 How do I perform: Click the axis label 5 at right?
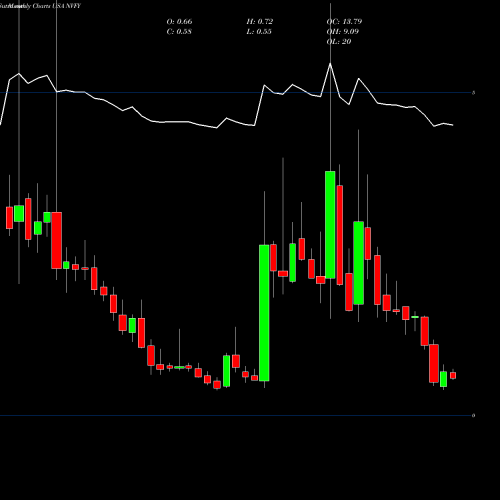(473, 93)
